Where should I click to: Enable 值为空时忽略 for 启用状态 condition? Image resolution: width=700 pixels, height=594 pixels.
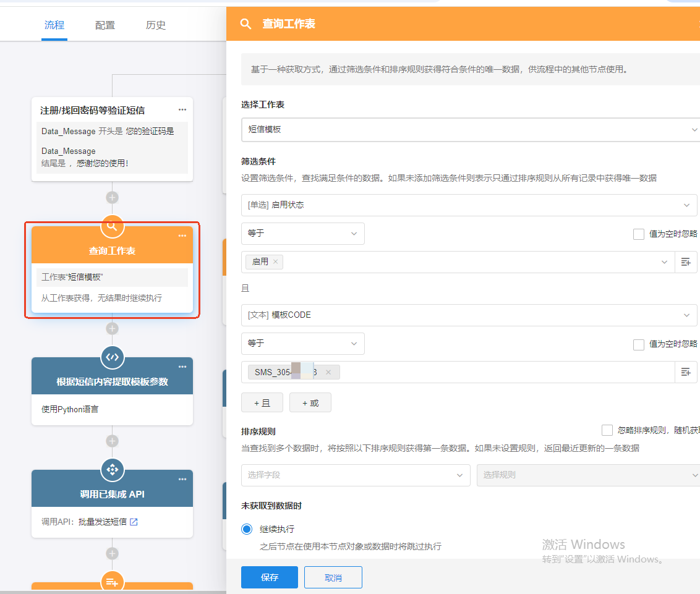point(639,234)
